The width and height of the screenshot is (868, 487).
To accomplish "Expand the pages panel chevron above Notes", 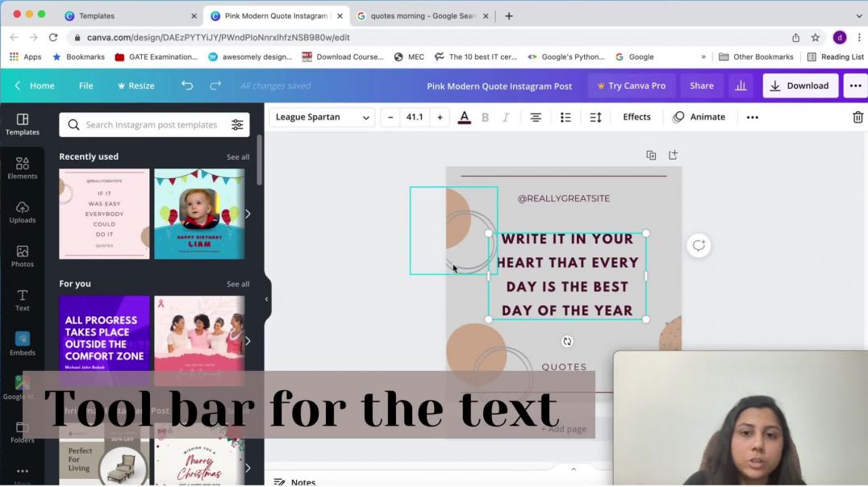I will [x=574, y=469].
